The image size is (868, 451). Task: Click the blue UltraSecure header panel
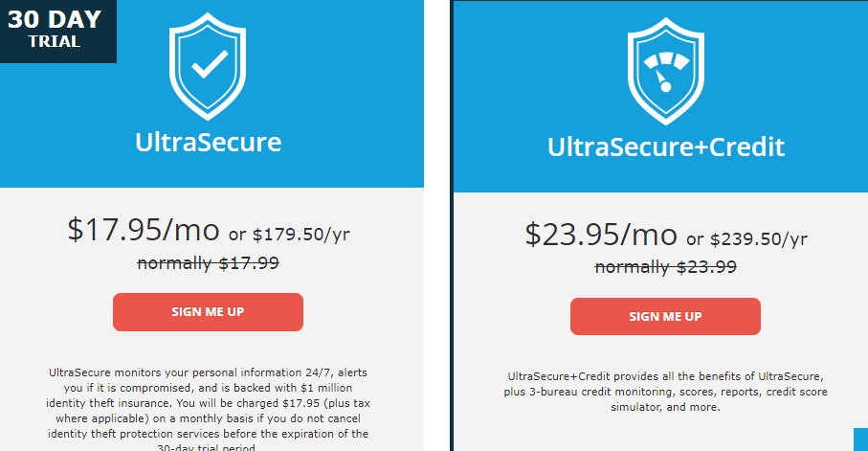(212, 94)
